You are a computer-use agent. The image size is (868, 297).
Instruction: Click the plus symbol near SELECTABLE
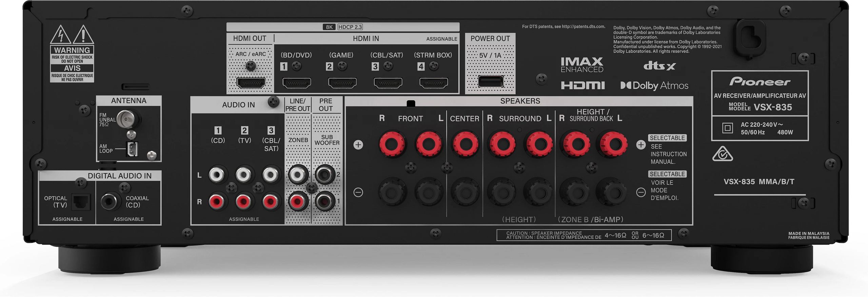pos(641,145)
